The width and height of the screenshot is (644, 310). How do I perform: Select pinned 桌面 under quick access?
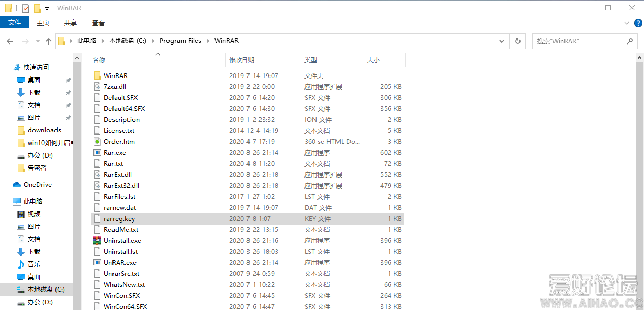pyautogui.click(x=34, y=80)
